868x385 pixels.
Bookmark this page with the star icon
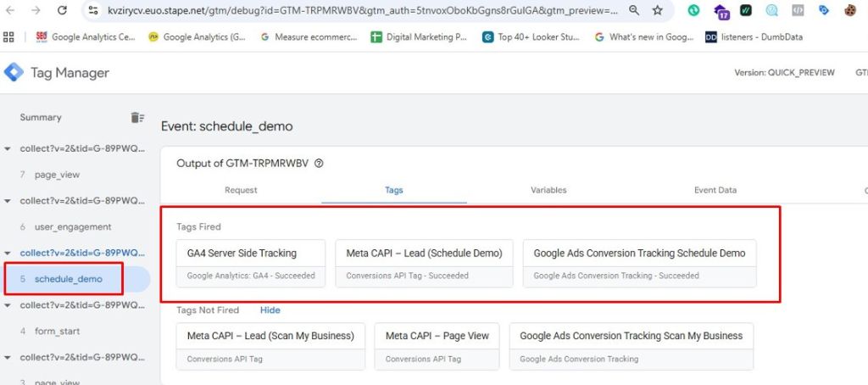pos(658,11)
